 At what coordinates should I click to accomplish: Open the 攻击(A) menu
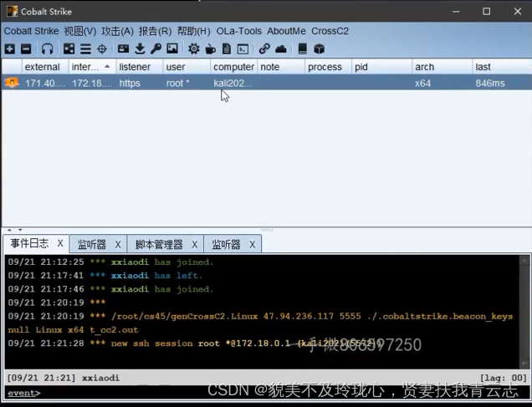click(117, 31)
